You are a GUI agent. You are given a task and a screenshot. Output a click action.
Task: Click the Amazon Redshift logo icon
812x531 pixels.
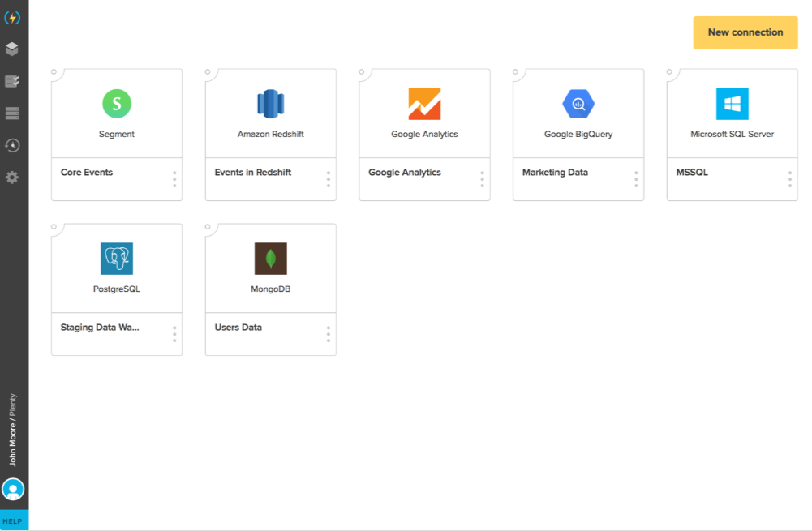coord(270,104)
